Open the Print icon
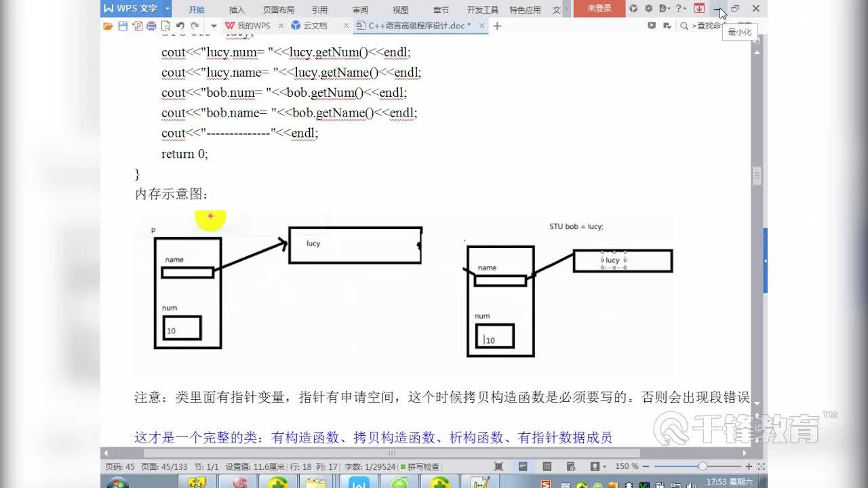 pyautogui.click(x=151, y=25)
